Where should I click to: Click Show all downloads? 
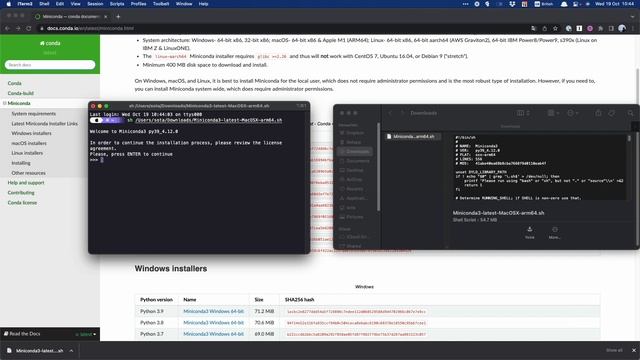[x=614, y=350]
